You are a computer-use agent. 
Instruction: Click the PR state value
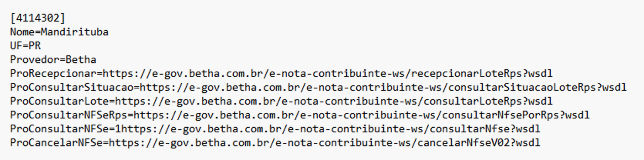click(35, 46)
